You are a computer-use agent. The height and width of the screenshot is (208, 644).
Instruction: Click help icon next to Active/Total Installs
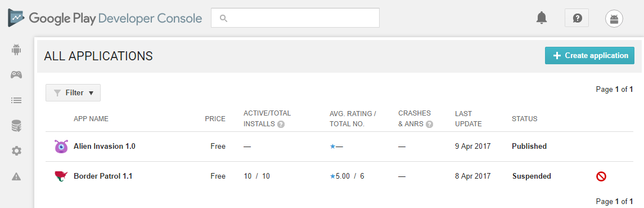click(281, 125)
